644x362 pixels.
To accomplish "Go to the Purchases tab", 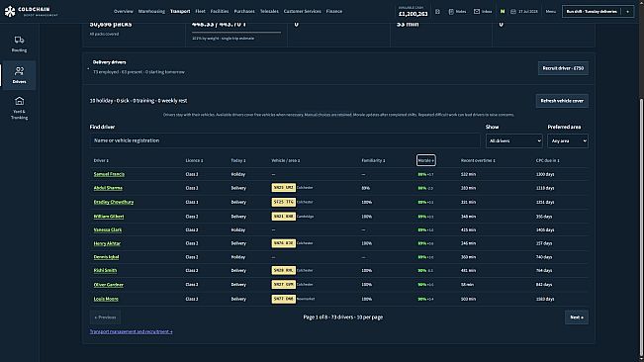I will (x=244, y=12).
